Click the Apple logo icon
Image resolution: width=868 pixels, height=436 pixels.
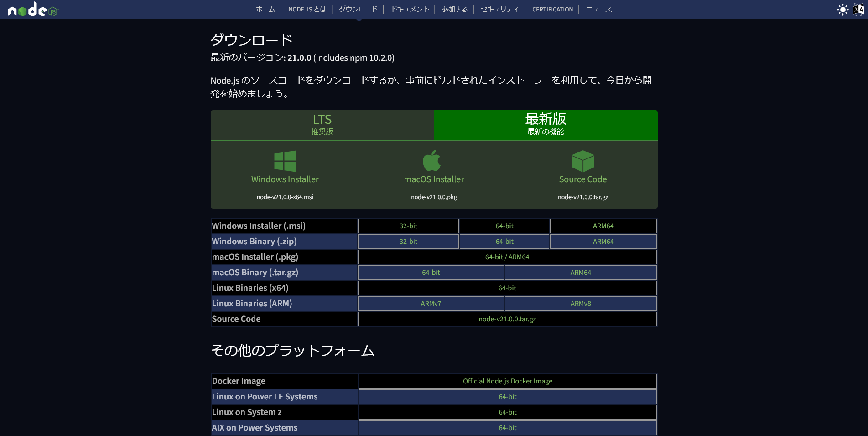431,160
